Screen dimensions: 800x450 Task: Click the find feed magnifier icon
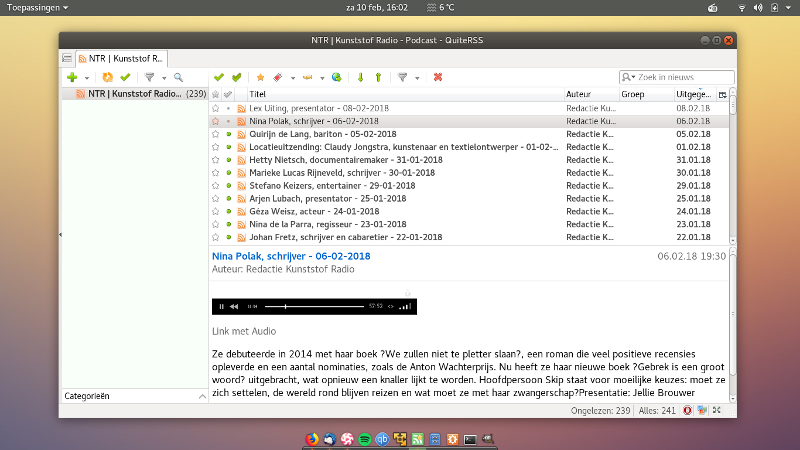point(178,78)
